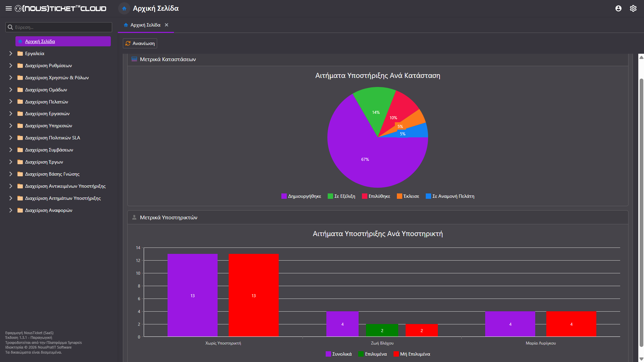Click the scrollbar down arrow

(x=641, y=359)
